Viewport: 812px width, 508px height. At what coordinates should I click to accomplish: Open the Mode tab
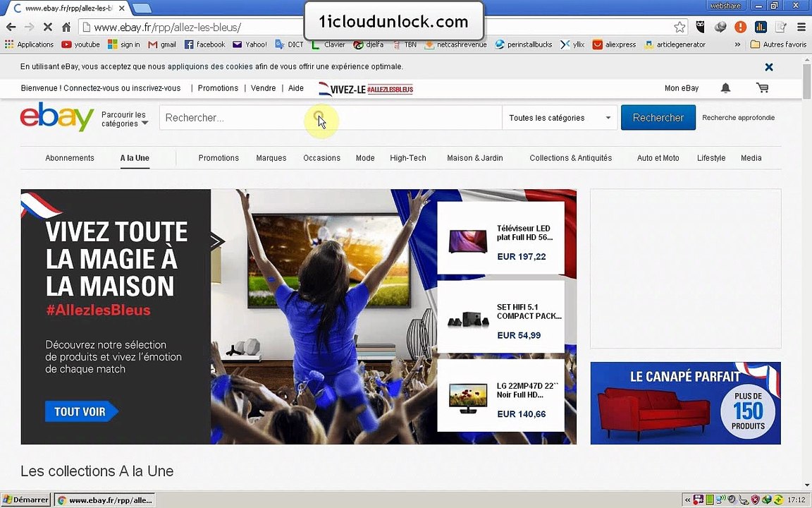(365, 158)
